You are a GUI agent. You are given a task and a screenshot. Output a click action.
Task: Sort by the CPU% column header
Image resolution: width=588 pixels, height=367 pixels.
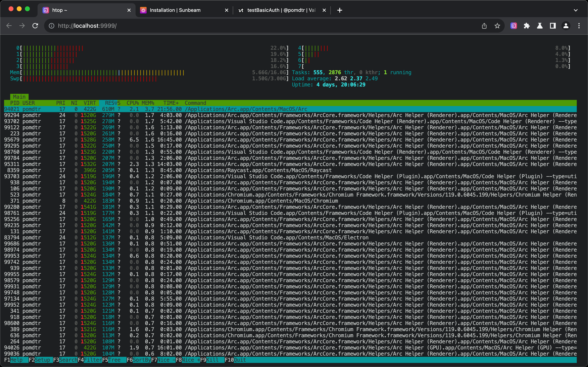(133, 103)
